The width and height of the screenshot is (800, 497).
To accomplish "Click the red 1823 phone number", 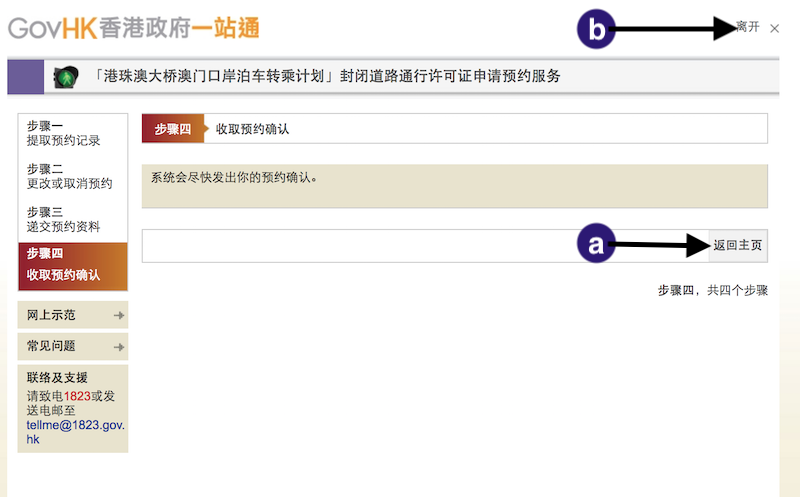I will tap(77, 396).
